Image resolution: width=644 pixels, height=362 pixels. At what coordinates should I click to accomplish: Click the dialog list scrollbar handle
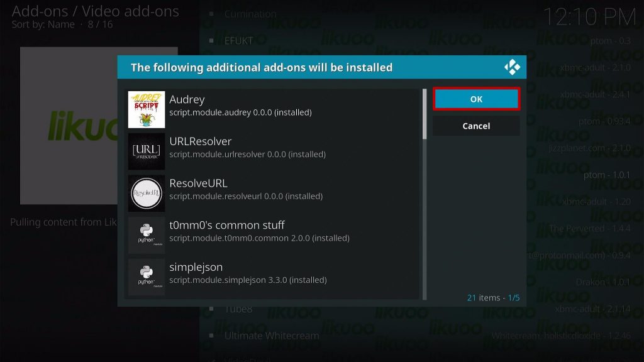click(425, 114)
